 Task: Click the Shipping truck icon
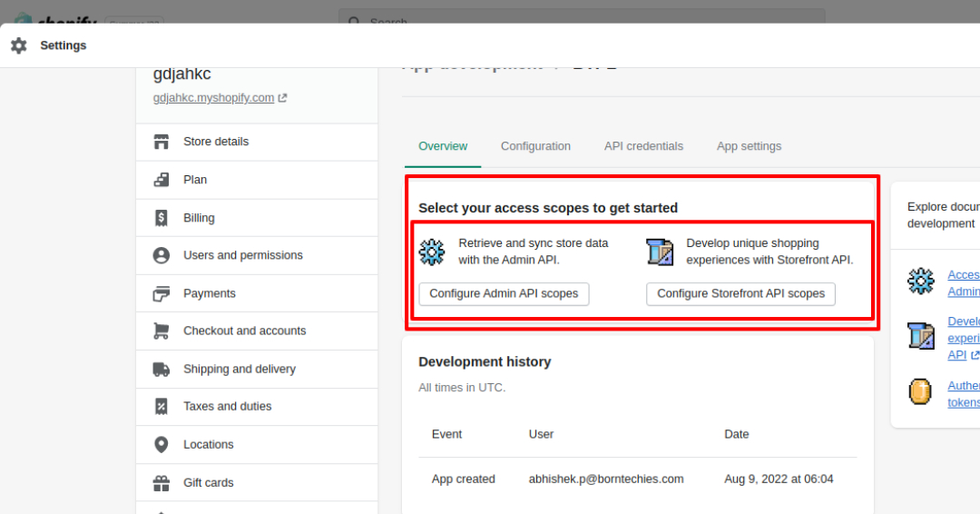click(x=162, y=369)
